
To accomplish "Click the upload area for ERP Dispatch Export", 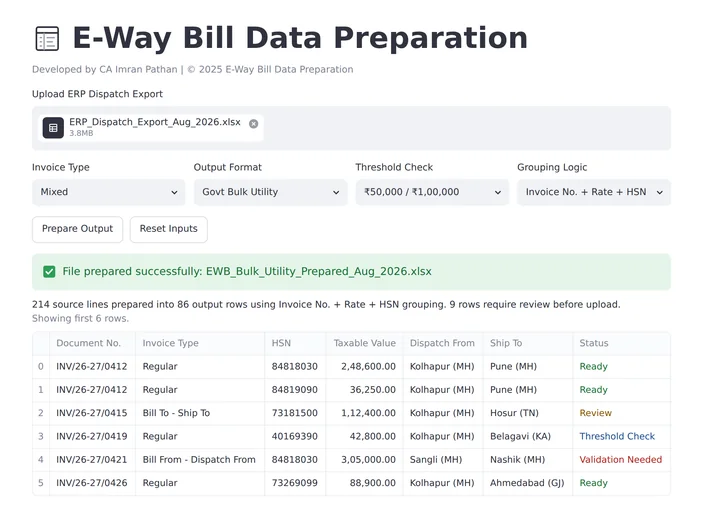I will (352, 128).
